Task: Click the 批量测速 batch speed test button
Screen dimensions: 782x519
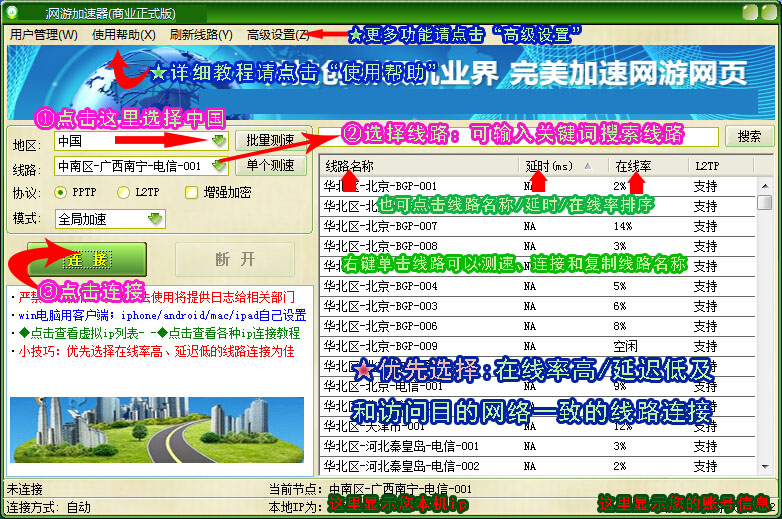Action: [x=270, y=141]
